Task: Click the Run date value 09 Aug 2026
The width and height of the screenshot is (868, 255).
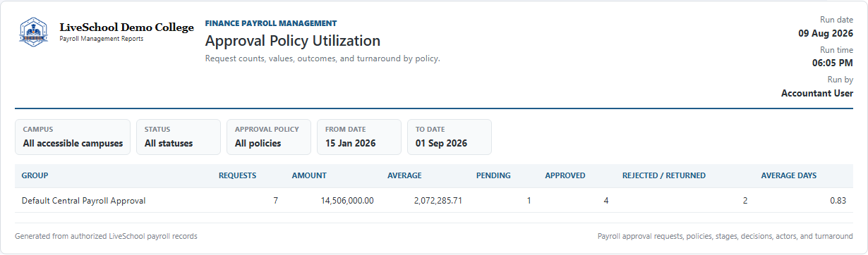Action: (826, 32)
